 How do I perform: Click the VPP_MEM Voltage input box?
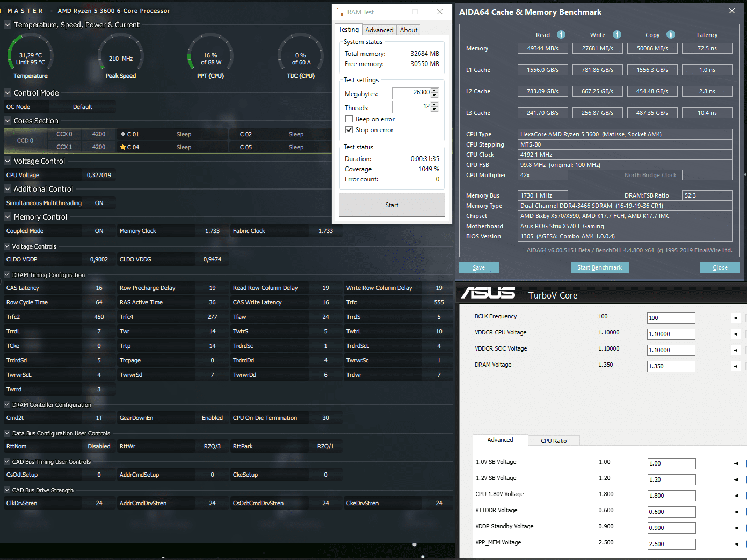point(672,544)
